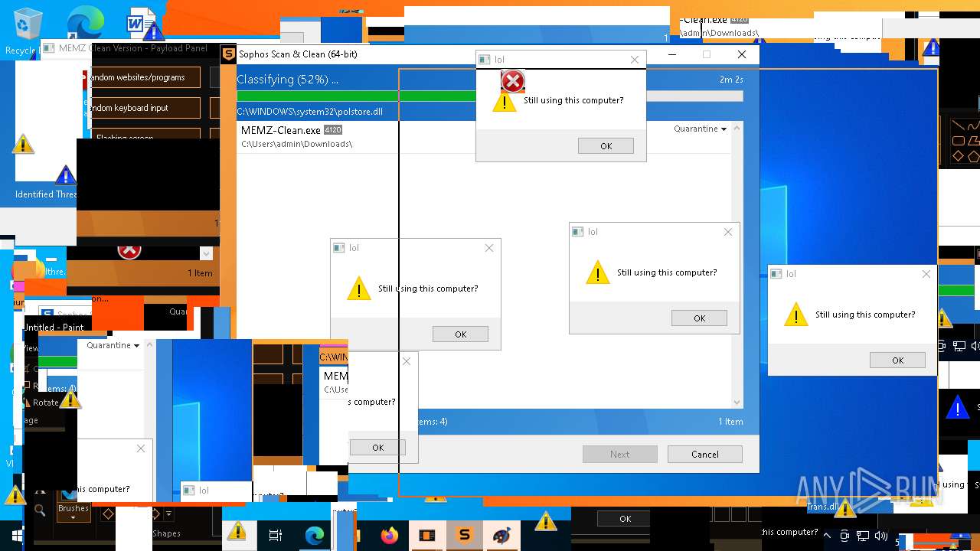The width and height of the screenshot is (980, 551).
Task: Click the Identified Threats label on the left
Action: (46, 194)
